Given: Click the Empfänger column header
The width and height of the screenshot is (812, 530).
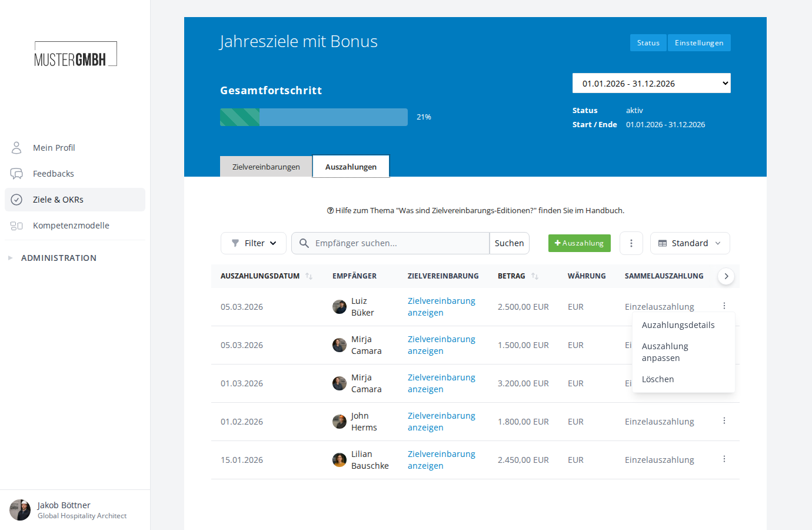Looking at the screenshot, I should [x=354, y=276].
